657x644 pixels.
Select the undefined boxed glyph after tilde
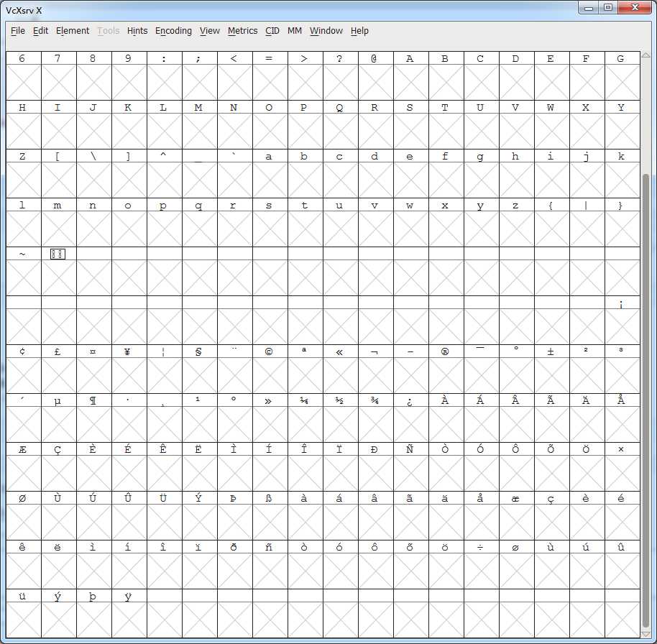(59, 272)
